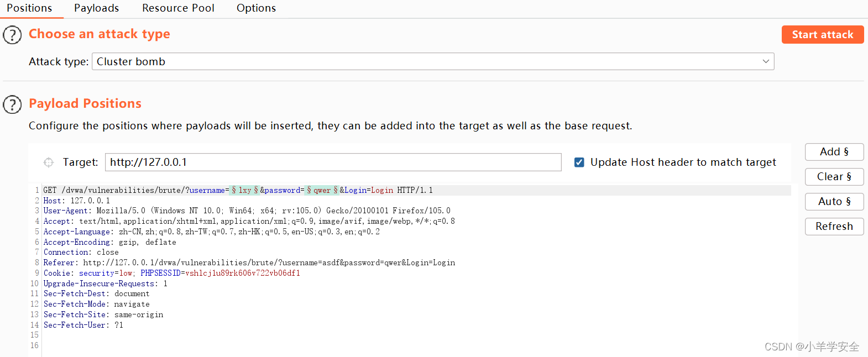
Task: Click the chevron on the Cluster bomb selector
Action: click(765, 61)
